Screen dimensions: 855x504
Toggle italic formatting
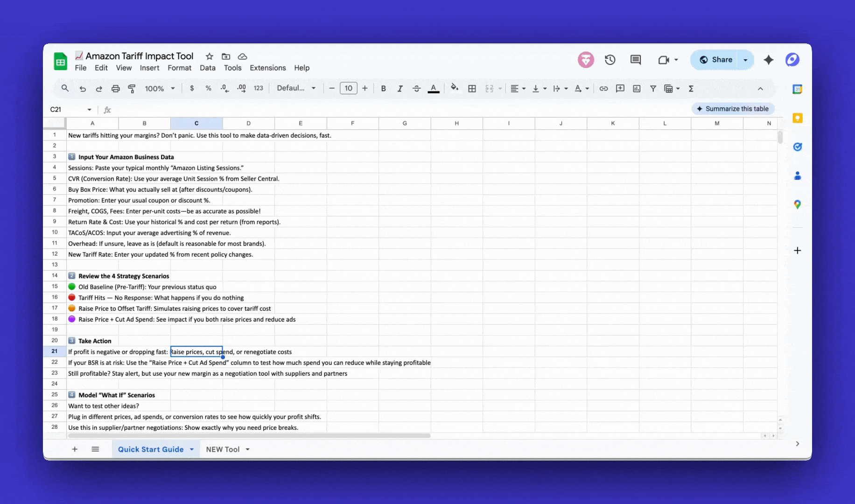click(x=400, y=89)
